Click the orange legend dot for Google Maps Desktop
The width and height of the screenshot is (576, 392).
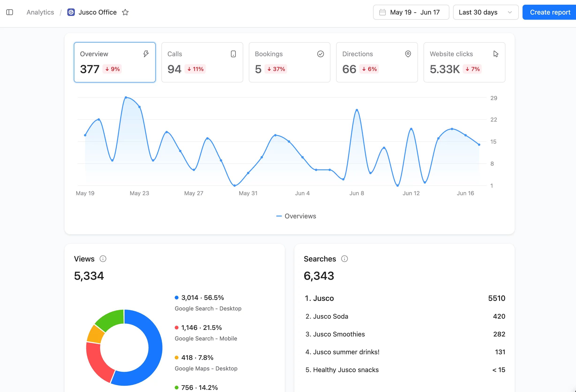point(176,358)
